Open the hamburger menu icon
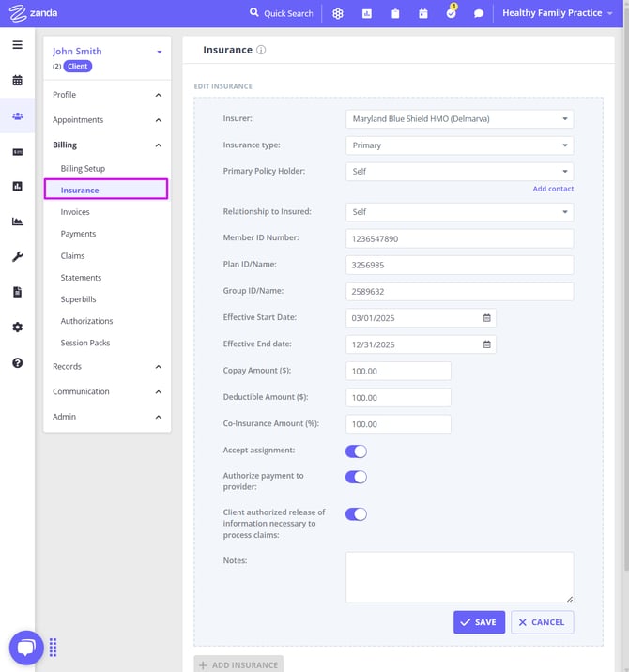The height and width of the screenshot is (672, 629). click(17, 44)
